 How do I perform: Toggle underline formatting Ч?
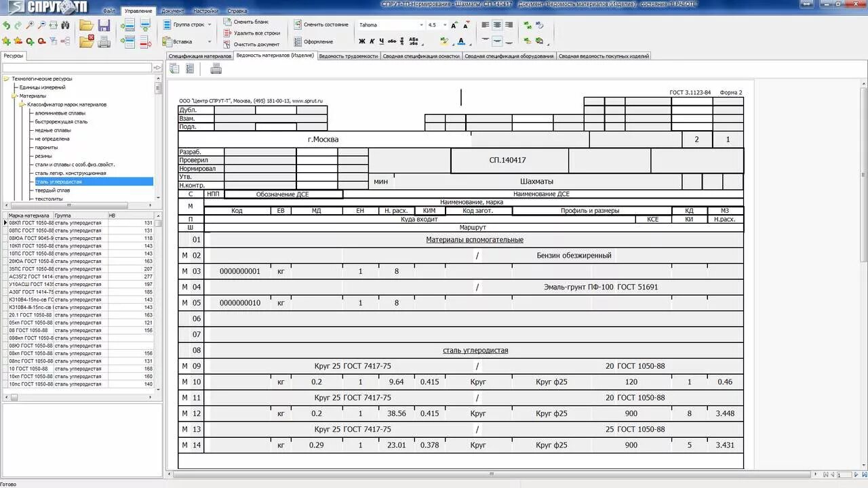(382, 41)
